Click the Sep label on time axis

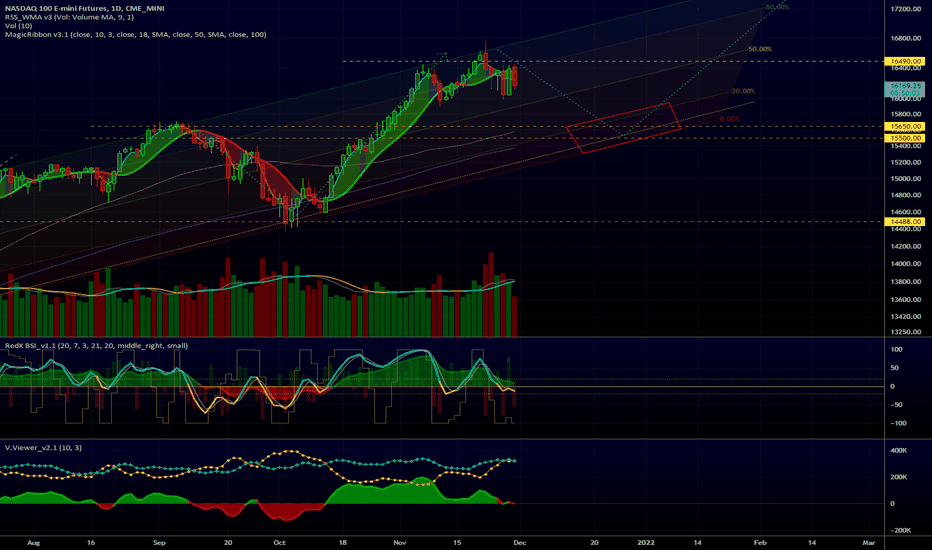click(159, 543)
